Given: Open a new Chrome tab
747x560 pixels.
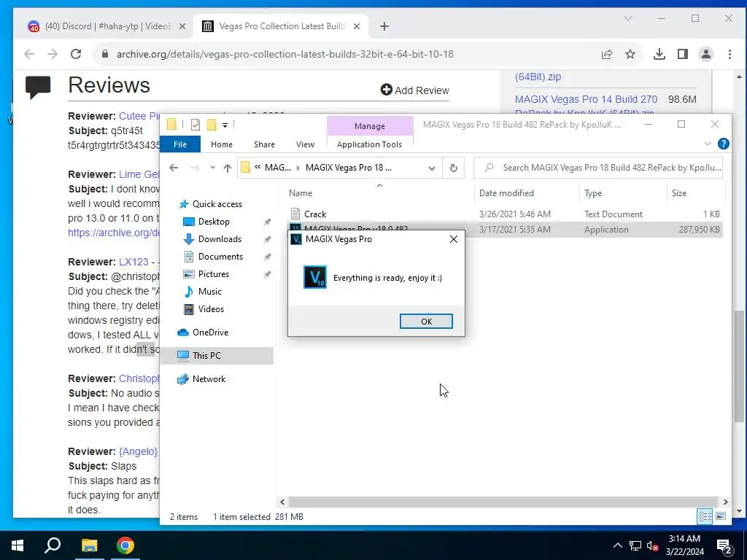Looking at the screenshot, I should (x=384, y=27).
